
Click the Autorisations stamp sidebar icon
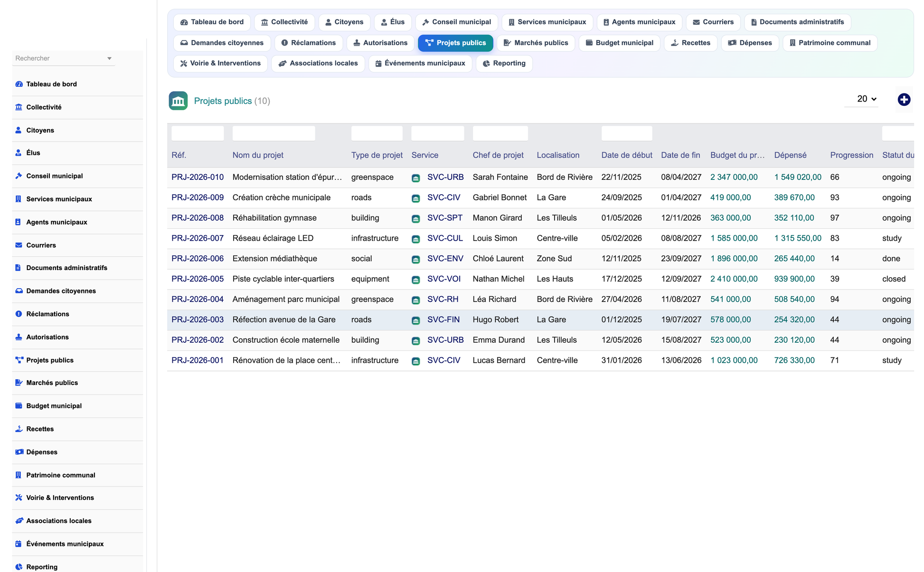[19, 337]
